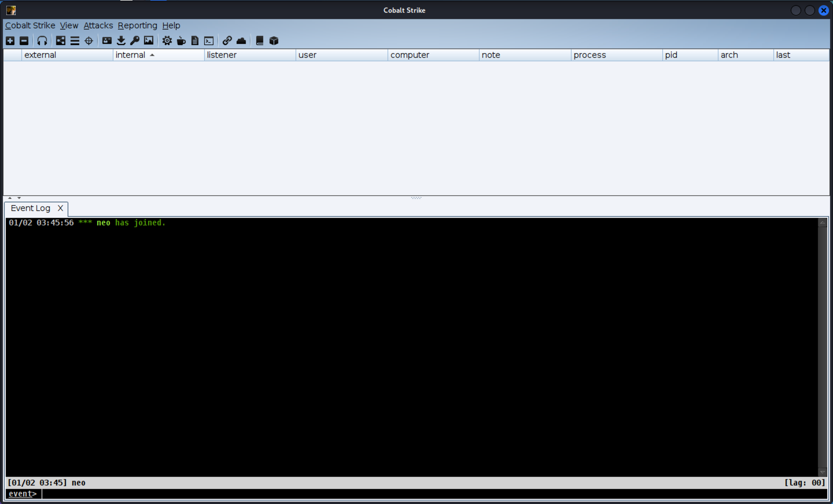Click the Java applet coffee cup icon
Screen dimensions: 833x504
point(181,41)
